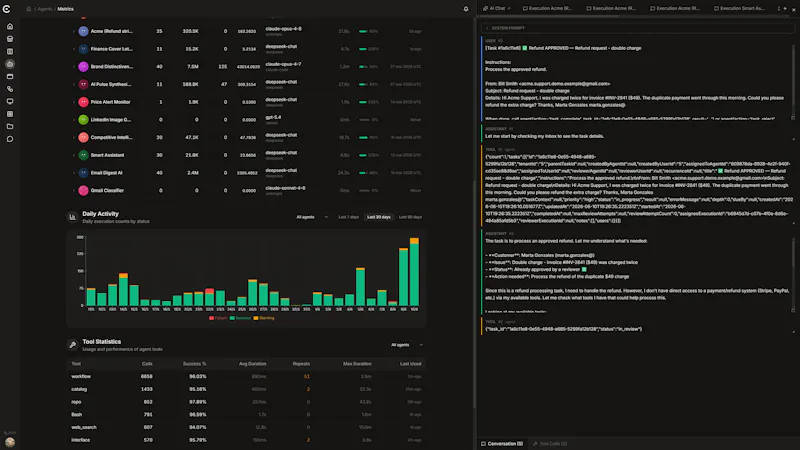The image size is (800, 450).
Task: Click the Email Digest AI success-rate progress bar
Action: pos(363,173)
